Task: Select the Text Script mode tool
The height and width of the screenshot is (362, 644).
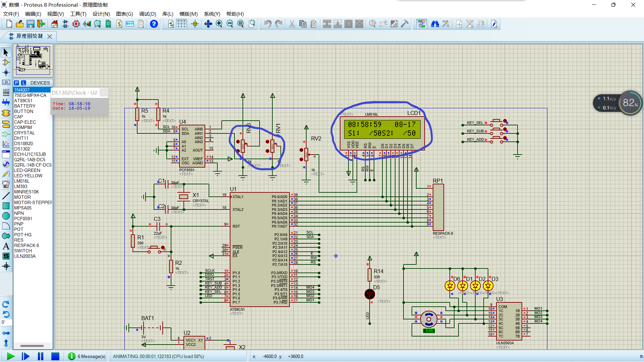Action: click(x=6, y=93)
